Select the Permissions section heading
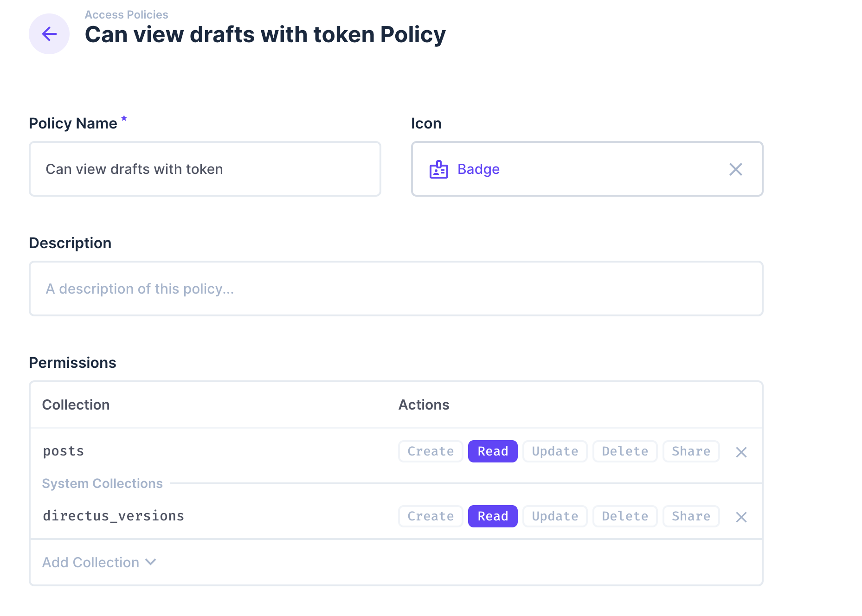Viewport: 862px width, 616px height. (72, 362)
